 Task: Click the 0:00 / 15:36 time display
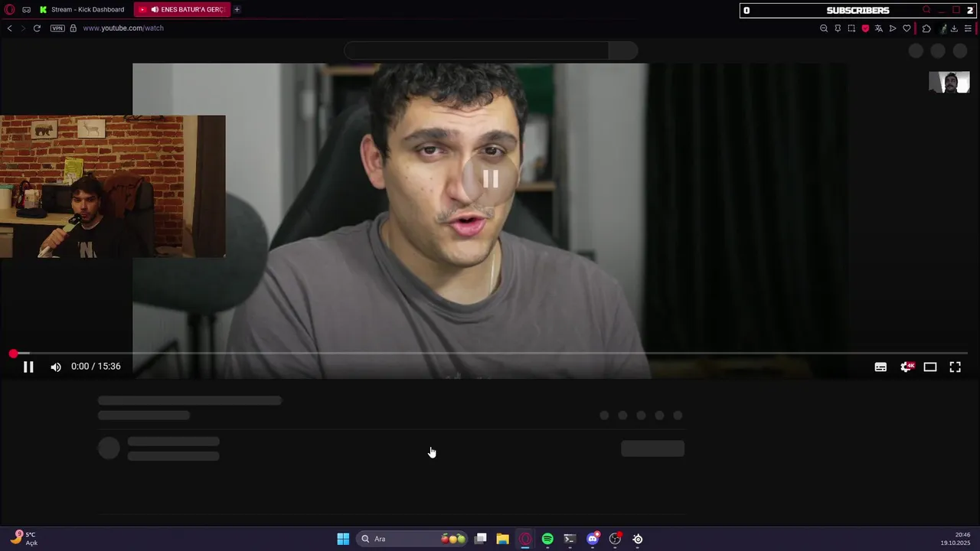pos(96,367)
